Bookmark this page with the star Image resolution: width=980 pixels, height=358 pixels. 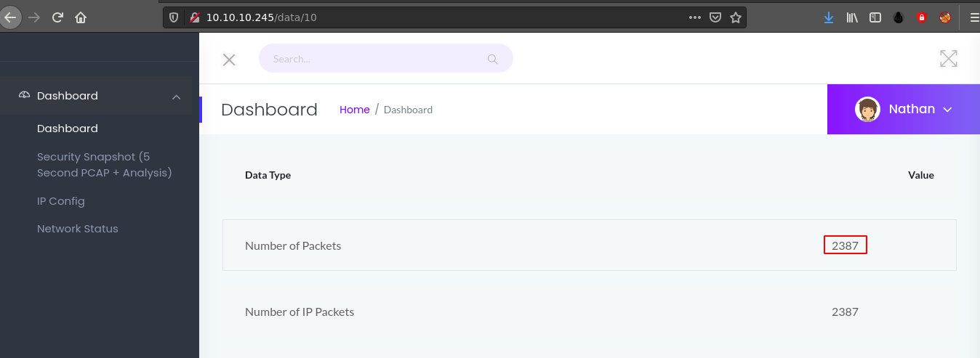736,17
